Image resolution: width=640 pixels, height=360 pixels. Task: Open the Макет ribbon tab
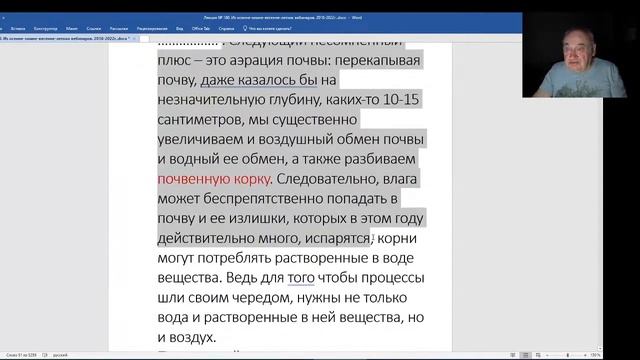click(71, 29)
